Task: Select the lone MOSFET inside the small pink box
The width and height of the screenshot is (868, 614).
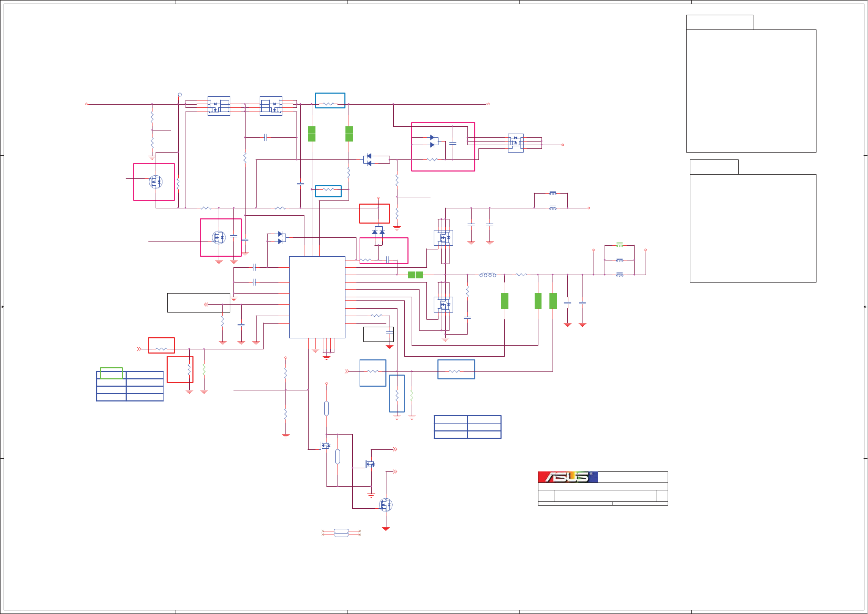Action: coord(156,182)
